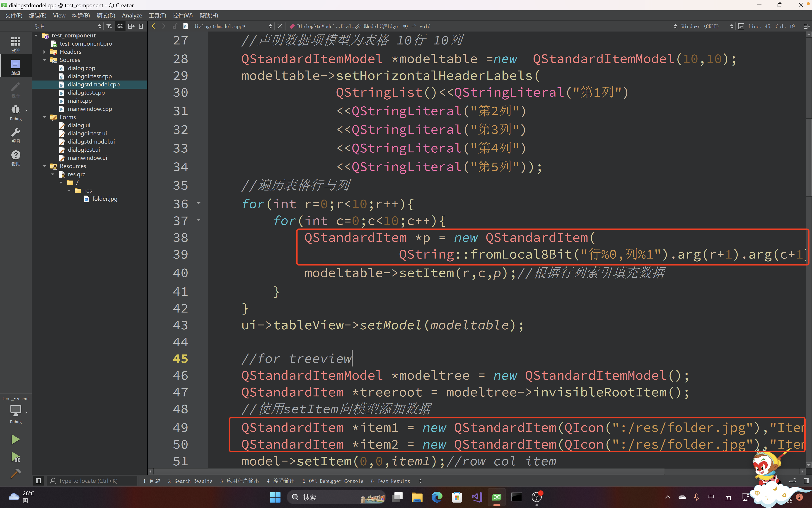Toggle progress details button in status bar
This screenshot has width=812, height=508.
click(793, 481)
